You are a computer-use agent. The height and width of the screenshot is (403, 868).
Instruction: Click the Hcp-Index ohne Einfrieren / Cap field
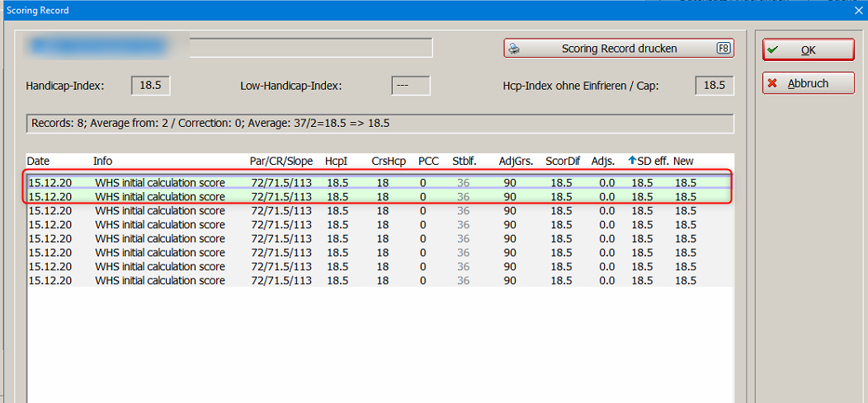715,86
